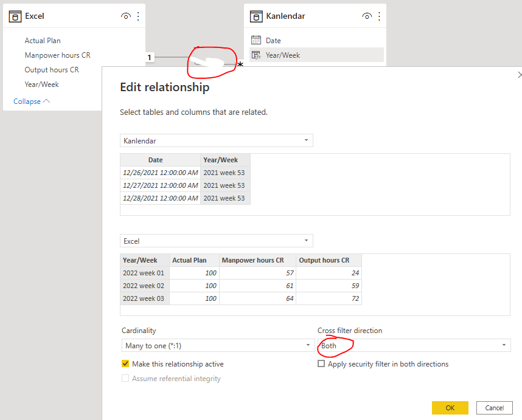Click the Kanlendar table icon in header
The image size is (522, 420).
256,16
